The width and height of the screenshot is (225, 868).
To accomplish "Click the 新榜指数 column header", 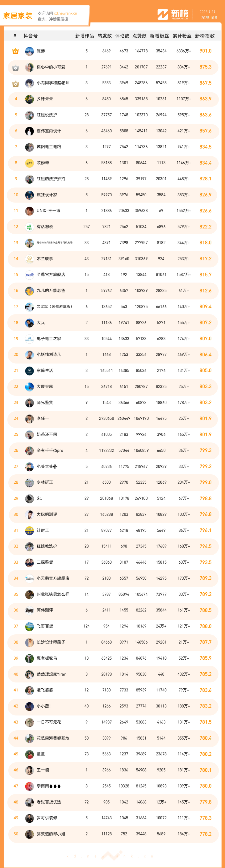I will coord(205,36).
